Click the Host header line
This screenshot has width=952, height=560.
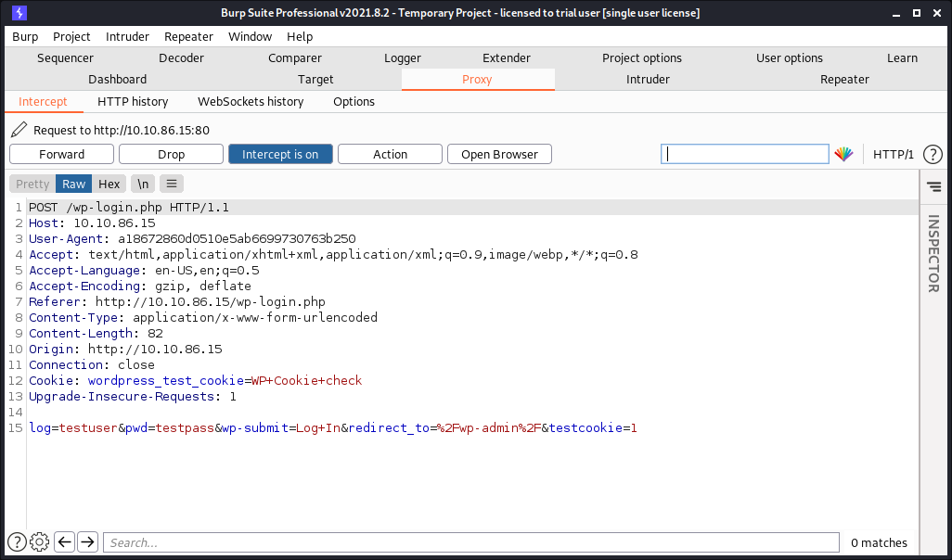(x=92, y=223)
